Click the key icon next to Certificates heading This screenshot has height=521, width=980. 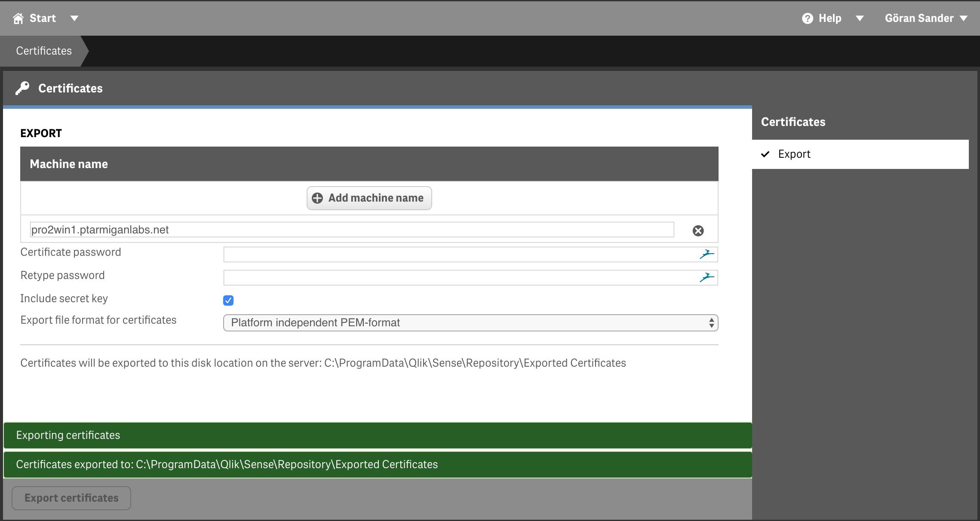(x=22, y=88)
